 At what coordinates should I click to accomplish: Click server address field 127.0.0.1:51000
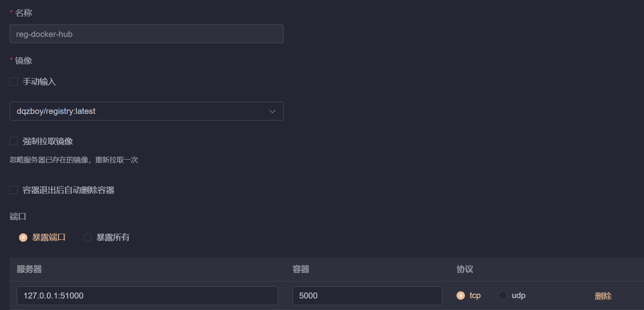click(x=147, y=296)
